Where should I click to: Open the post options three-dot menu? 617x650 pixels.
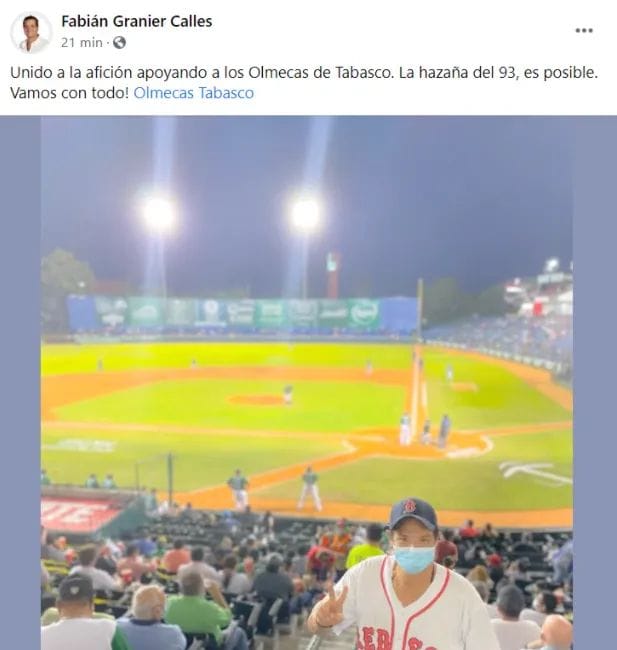pyautogui.click(x=584, y=30)
